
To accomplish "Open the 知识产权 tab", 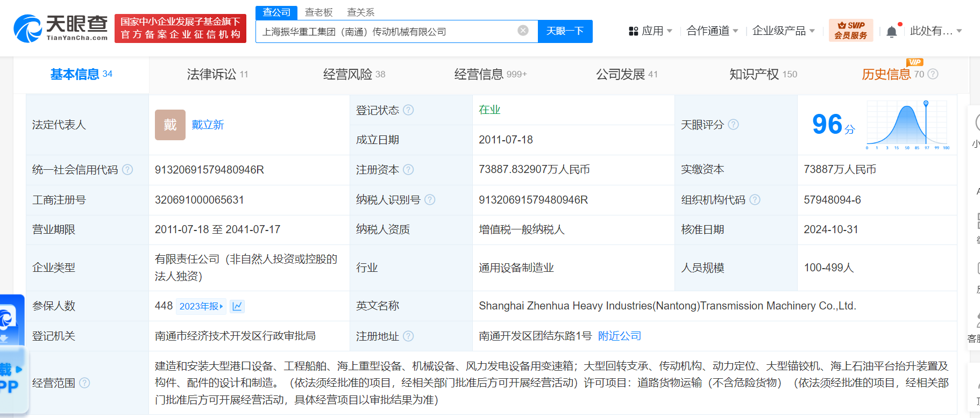I will pyautogui.click(x=763, y=74).
